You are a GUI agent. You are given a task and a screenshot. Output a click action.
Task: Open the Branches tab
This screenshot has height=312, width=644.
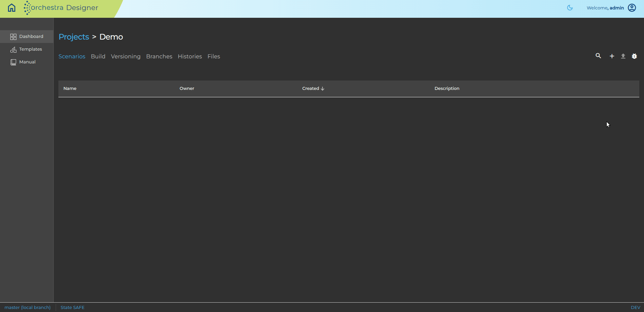159,56
